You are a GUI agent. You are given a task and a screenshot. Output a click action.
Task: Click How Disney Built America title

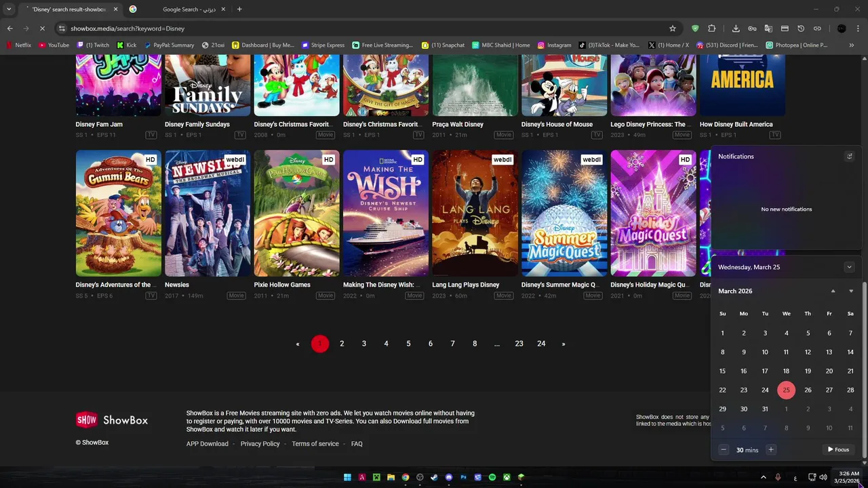(736, 124)
